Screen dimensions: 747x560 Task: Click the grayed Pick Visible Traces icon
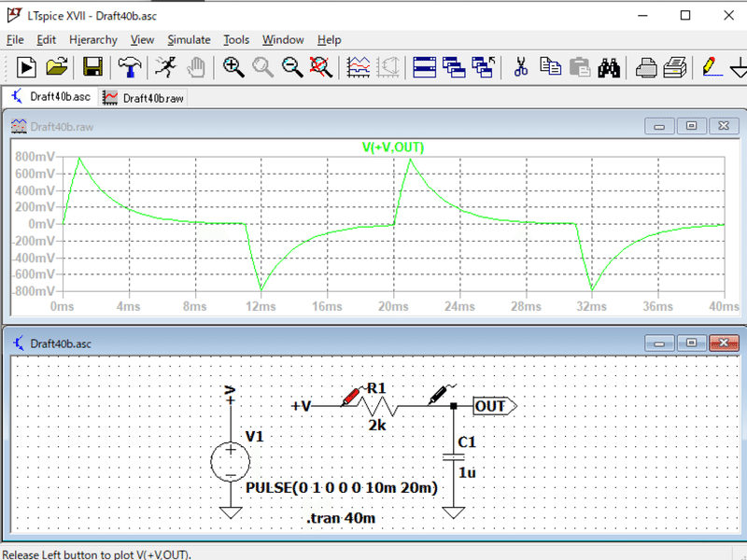coord(388,67)
